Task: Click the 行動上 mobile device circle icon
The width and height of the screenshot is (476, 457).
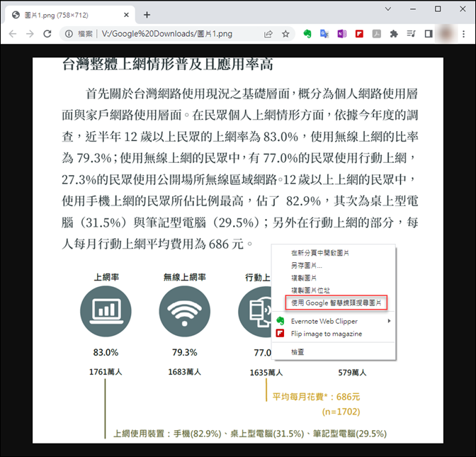Action: point(255,311)
